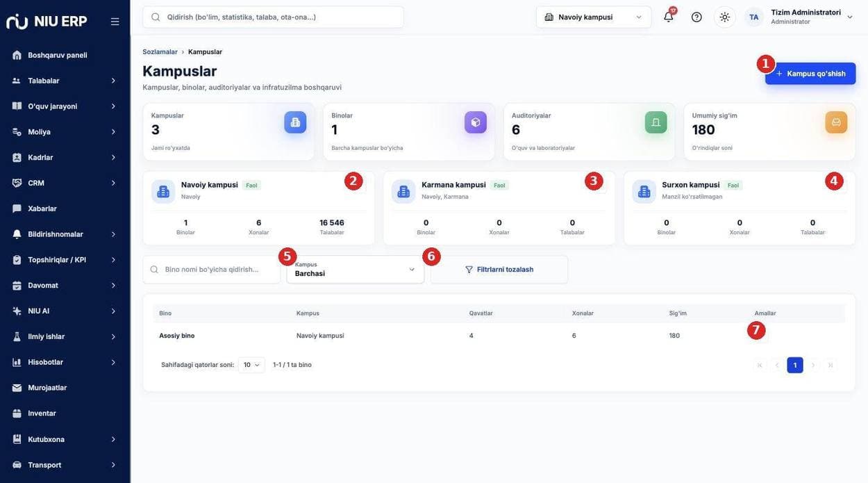Viewport: 868px width, 483px height.
Task: Expand the Kadrlar sidebar section
Action: [x=65, y=158]
